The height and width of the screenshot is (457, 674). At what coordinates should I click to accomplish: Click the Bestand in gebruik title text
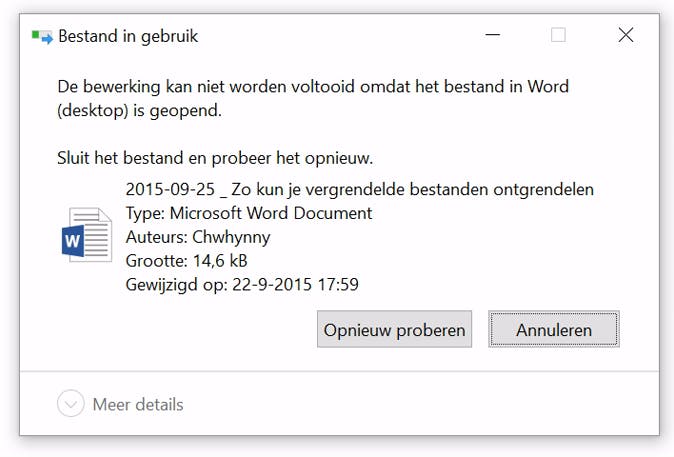[128, 36]
